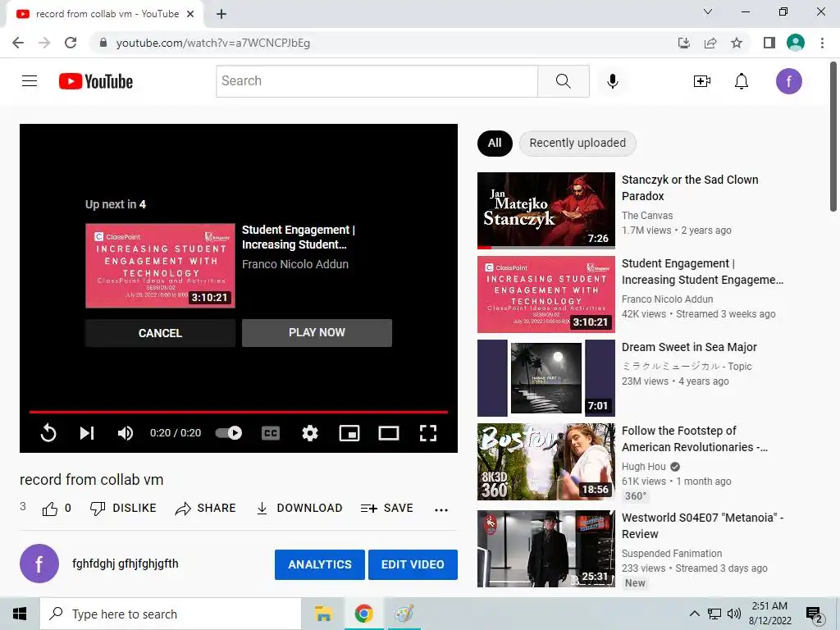
Task: Click the search magnifier button
Action: [563, 81]
